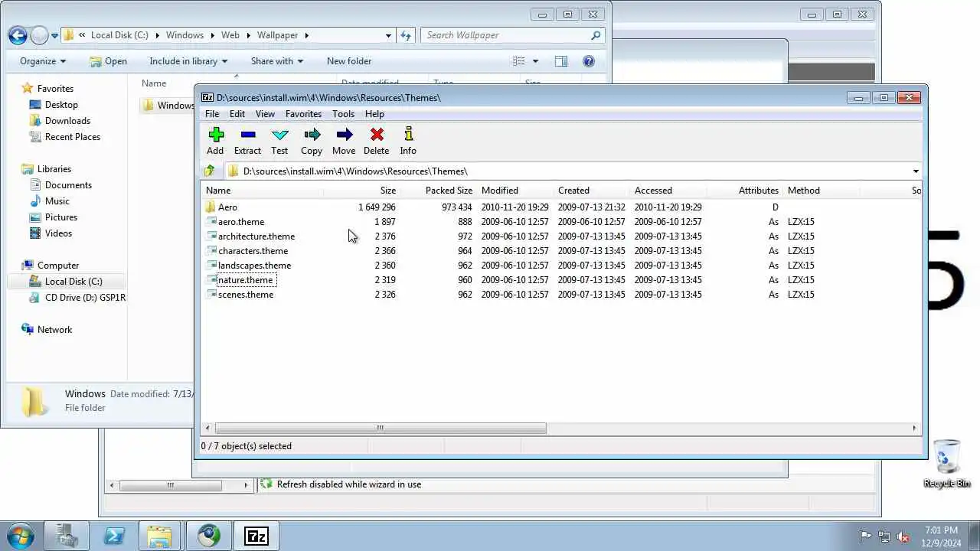The height and width of the screenshot is (551, 980).
Task: Open the 7-Zip Help menu
Action: pyautogui.click(x=374, y=114)
